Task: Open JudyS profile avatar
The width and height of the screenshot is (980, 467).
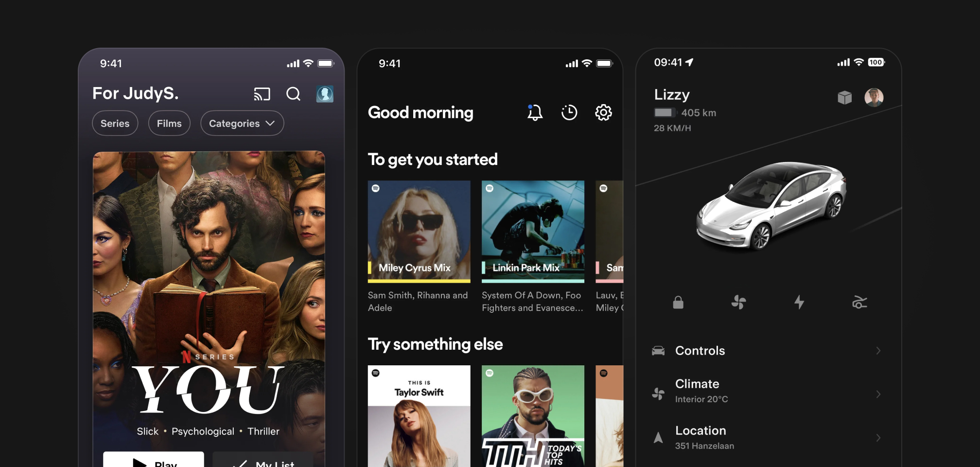Action: [325, 94]
